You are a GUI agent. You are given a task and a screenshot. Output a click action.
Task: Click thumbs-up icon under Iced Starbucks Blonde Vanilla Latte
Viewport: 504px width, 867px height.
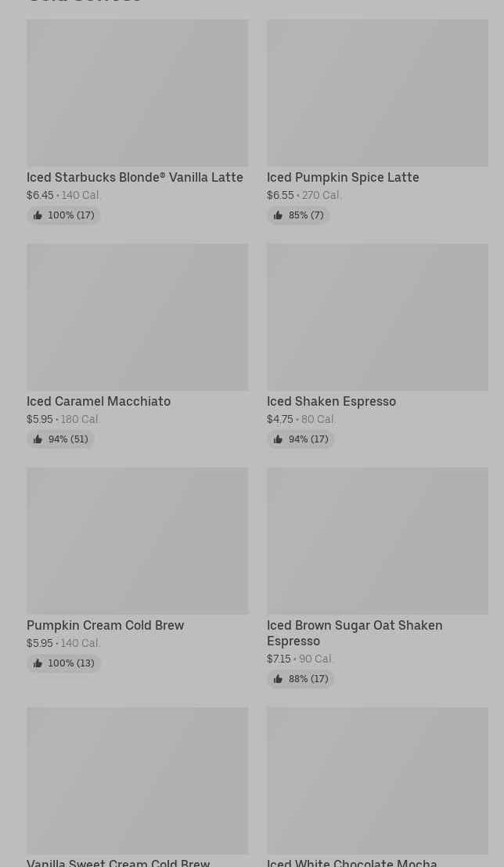pyautogui.click(x=38, y=215)
